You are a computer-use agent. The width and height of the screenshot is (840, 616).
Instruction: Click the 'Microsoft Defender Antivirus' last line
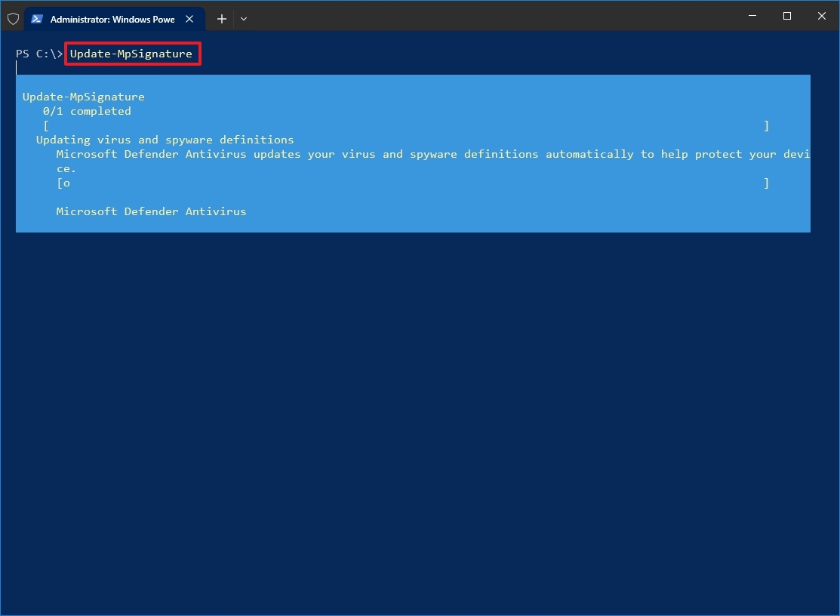click(151, 211)
